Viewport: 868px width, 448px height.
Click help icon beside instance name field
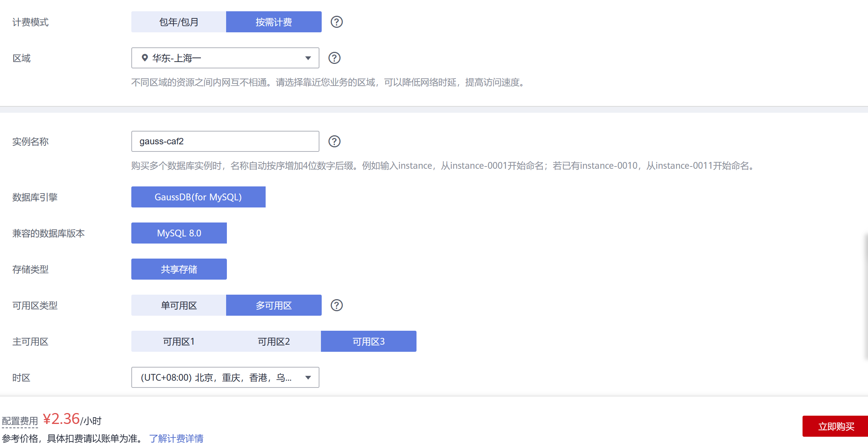pyautogui.click(x=334, y=141)
